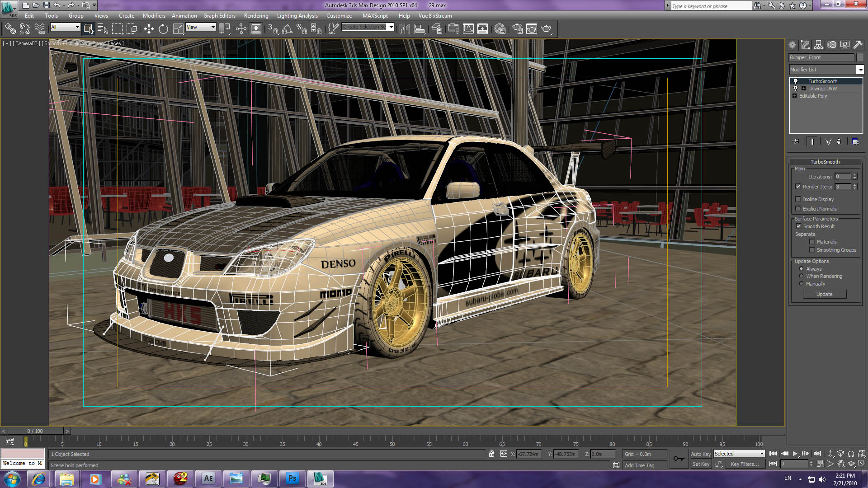
Task: Open selection filter All dropdown
Action: [65, 27]
